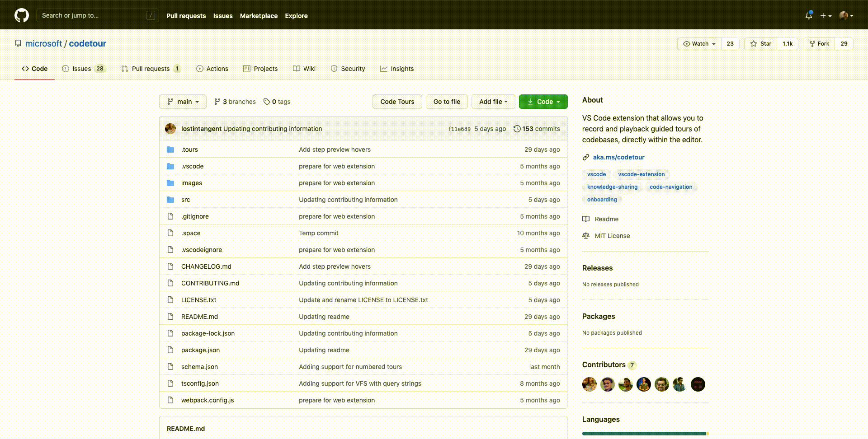Open the green Code download dropdown
Screen dimensions: 868x439
(x=543, y=102)
